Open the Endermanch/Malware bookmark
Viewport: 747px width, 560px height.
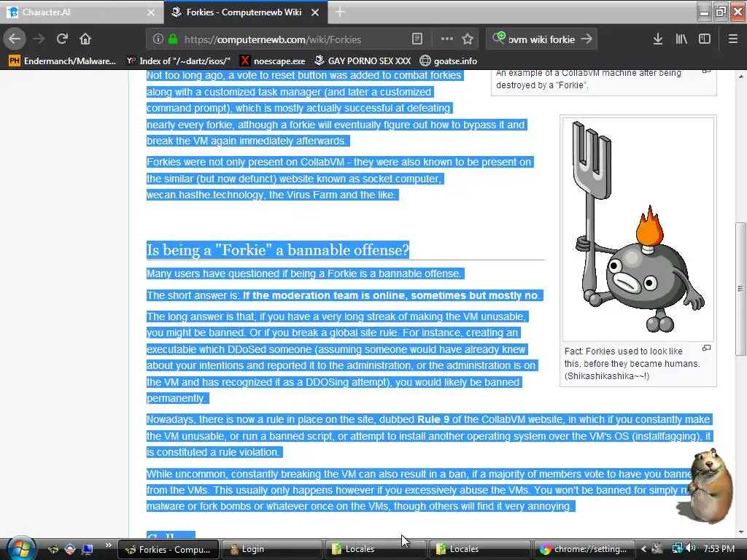(63, 61)
